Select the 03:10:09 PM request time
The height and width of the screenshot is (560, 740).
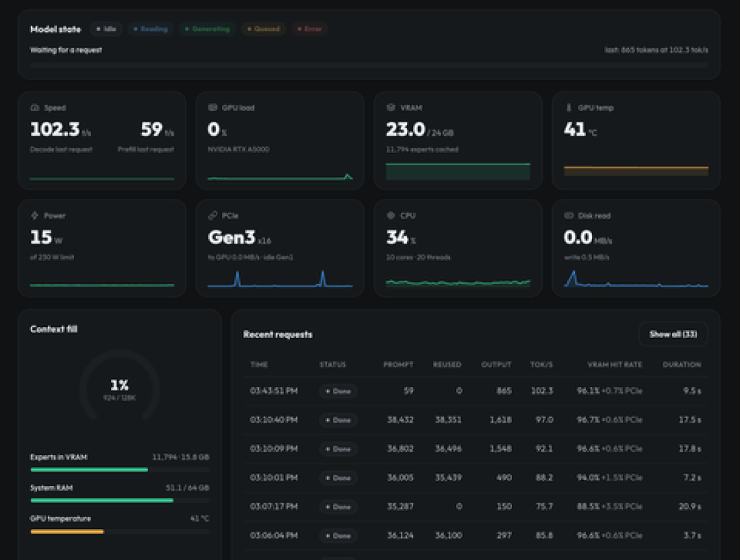click(x=273, y=448)
